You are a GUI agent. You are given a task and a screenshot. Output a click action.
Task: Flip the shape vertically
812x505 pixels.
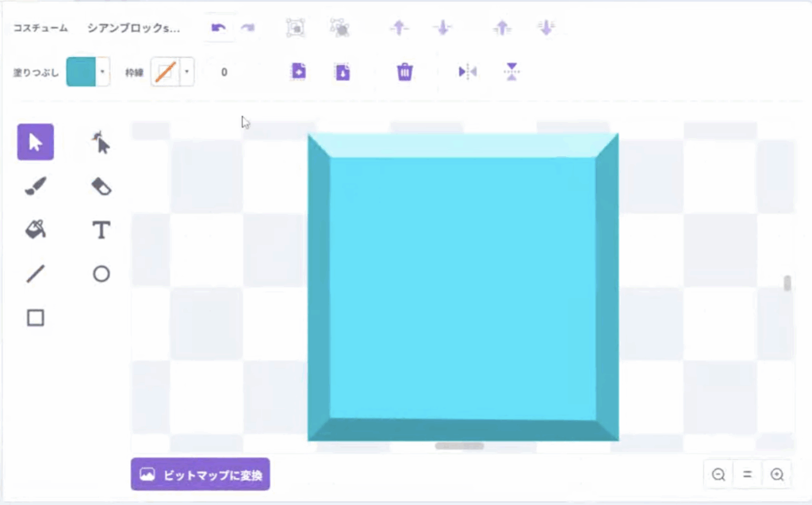coord(511,72)
